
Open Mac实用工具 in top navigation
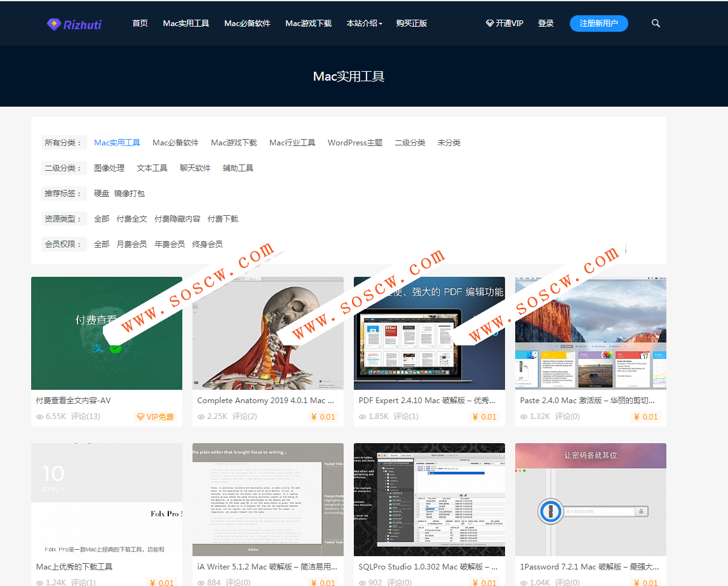click(x=185, y=23)
